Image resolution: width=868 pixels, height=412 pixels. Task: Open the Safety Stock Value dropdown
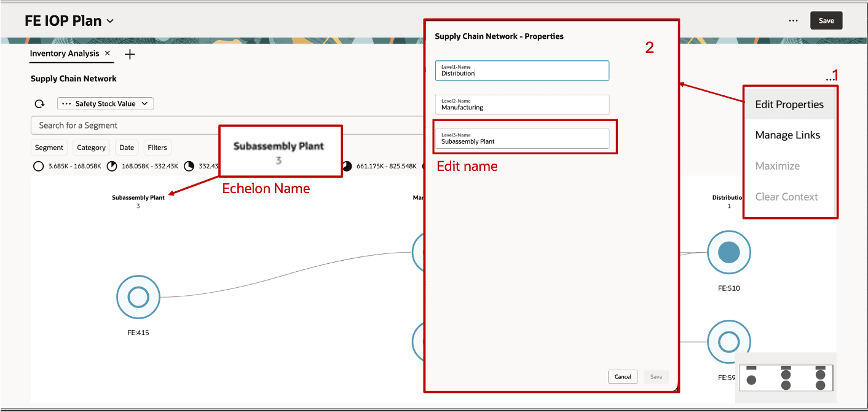(105, 104)
